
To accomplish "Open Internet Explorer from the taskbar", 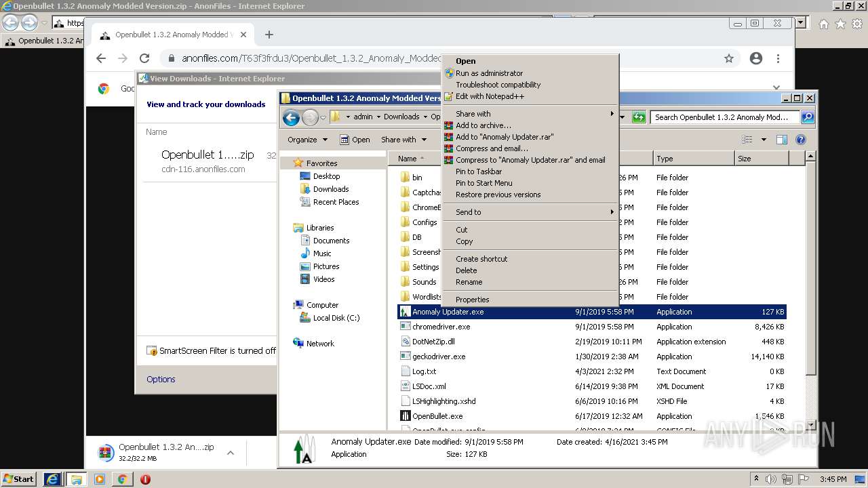I will click(x=52, y=479).
